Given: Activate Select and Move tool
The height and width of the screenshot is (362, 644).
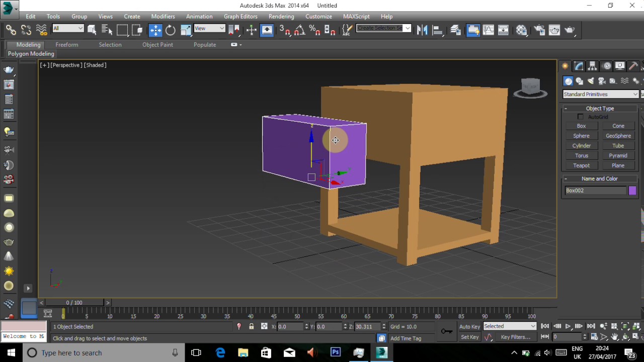Looking at the screenshot, I should pyautogui.click(x=155, y=30).
